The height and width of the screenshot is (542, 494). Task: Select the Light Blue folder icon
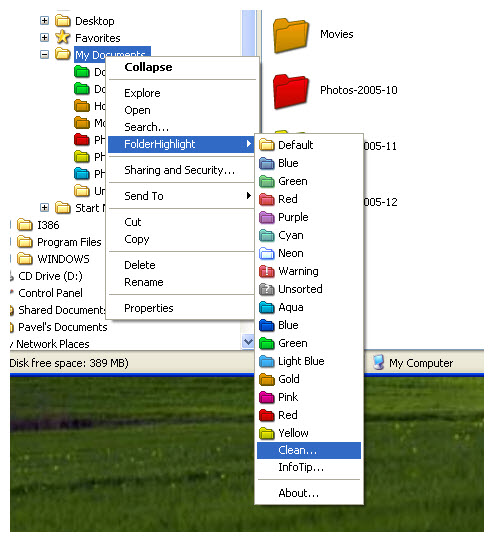click(x=267, y=361)
